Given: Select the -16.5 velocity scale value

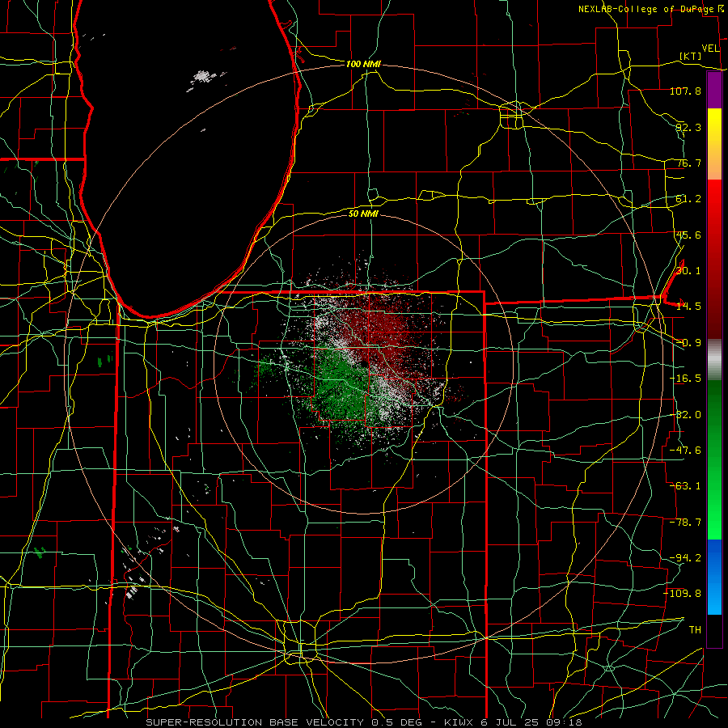Looking at the screenshot, I should click(x=685, y=379).
